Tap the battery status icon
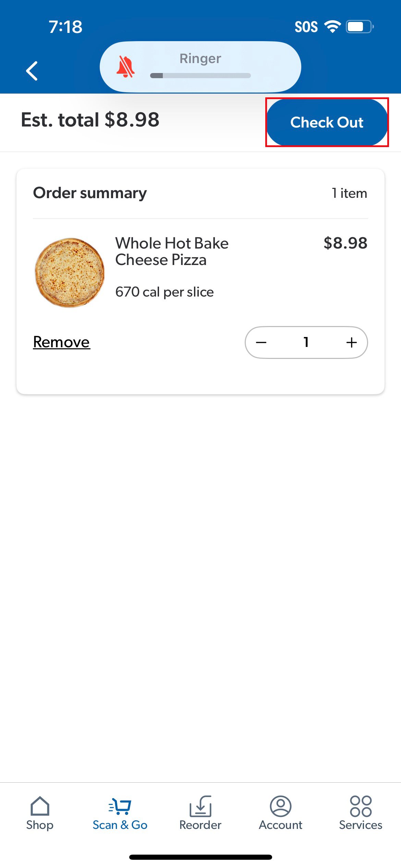 (x=360, y=27)
